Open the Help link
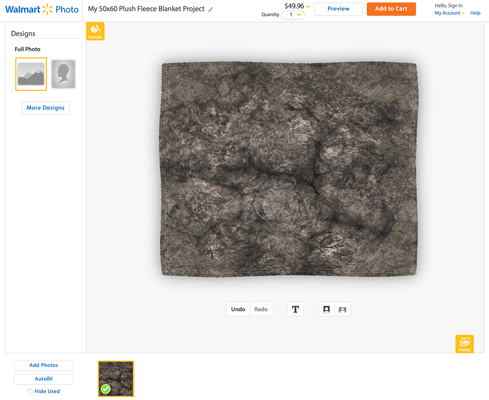 coord(475,13)
